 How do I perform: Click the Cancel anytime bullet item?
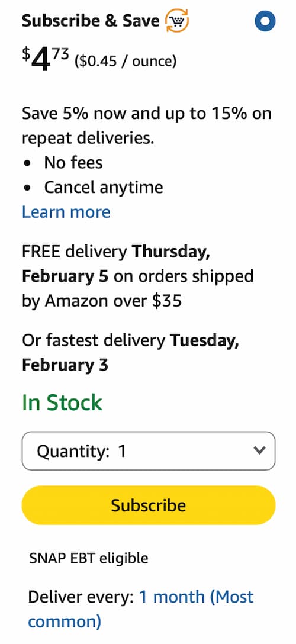[104, 188]
